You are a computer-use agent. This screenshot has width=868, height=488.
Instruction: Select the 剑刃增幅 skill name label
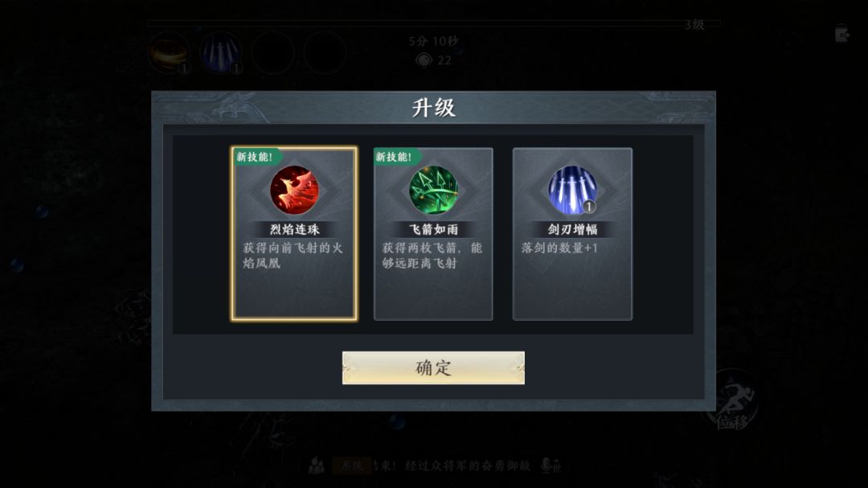(572, 229)
